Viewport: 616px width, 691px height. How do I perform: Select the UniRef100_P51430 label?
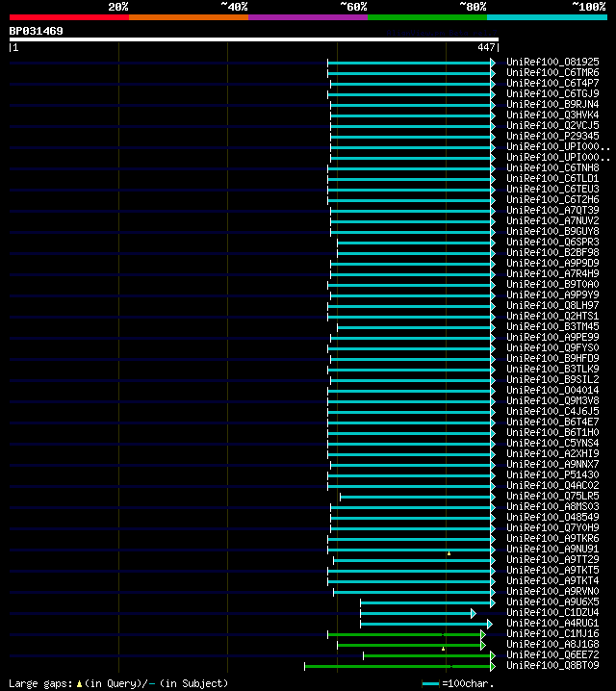pyautogui.click(x=552, y=474)
